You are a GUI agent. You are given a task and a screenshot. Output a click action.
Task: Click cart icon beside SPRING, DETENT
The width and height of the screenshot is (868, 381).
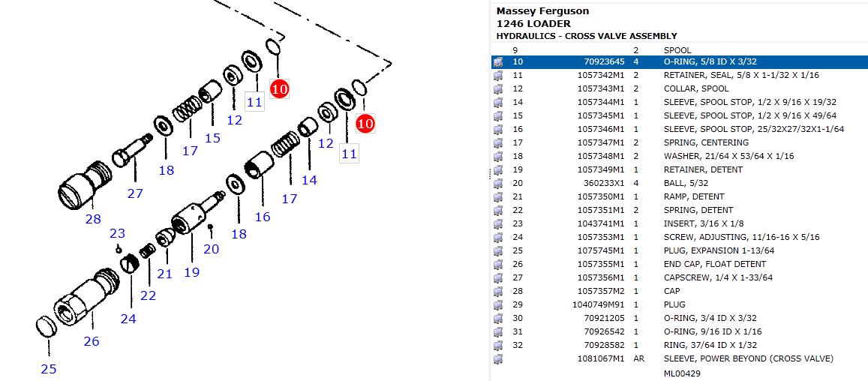coord(497,211)
